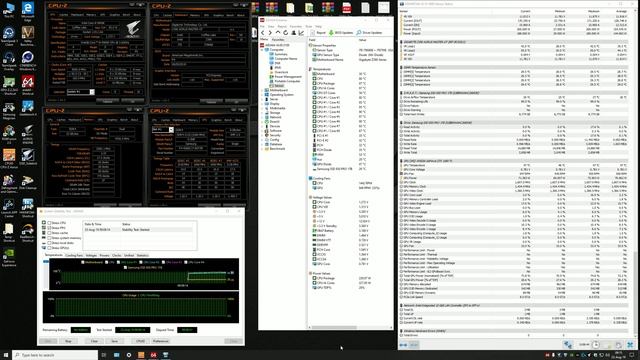640x360 pixels.
Task: Toggle Motherboard checkbox in temperature graph legend
Action: coord(83,262)
